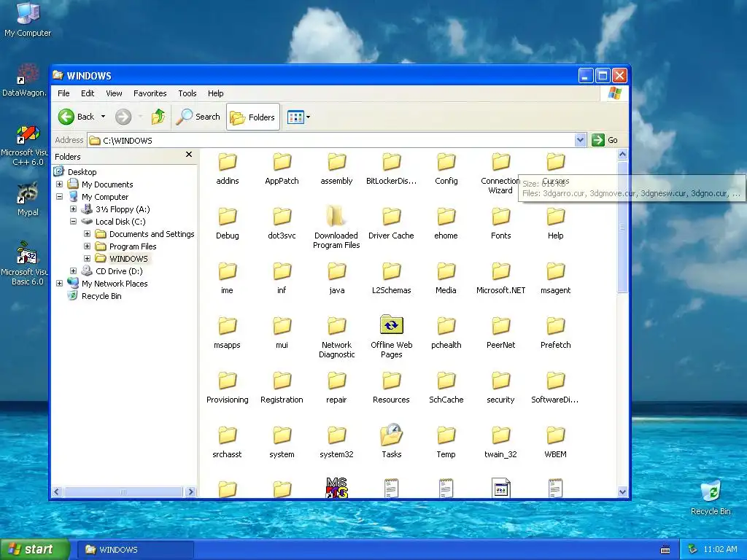Screen dimensions: 747x560
Task: Collapse the My Computer tree node
Action: 60,197
